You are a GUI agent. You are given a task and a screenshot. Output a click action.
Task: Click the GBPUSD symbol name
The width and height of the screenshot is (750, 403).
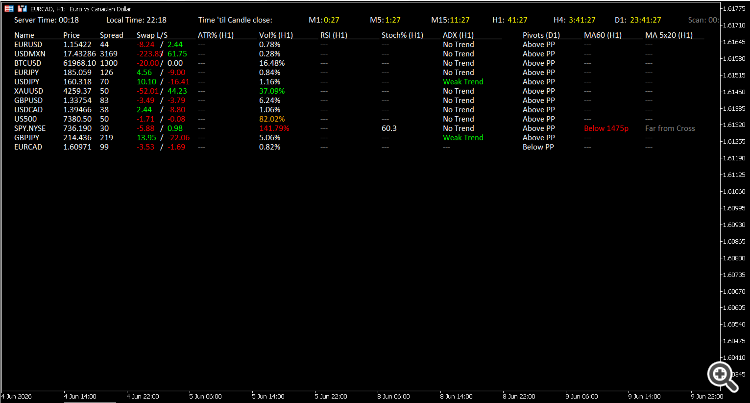pos(28,100)
